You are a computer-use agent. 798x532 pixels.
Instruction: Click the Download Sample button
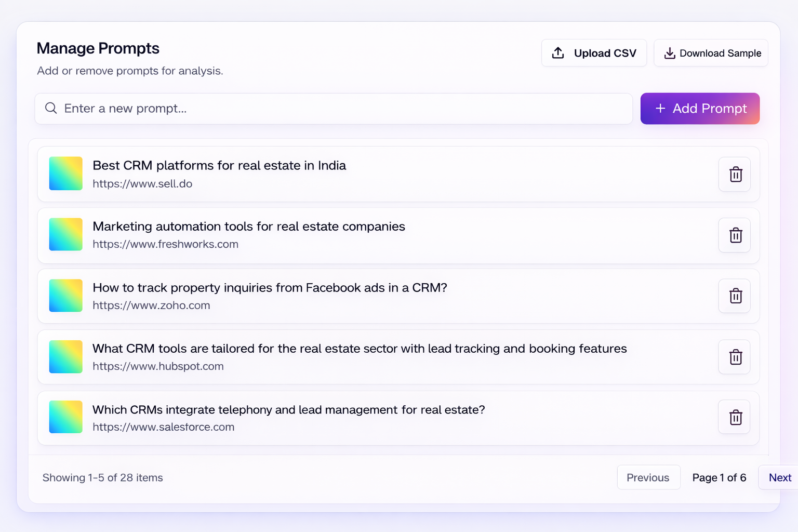coord(711,53)
